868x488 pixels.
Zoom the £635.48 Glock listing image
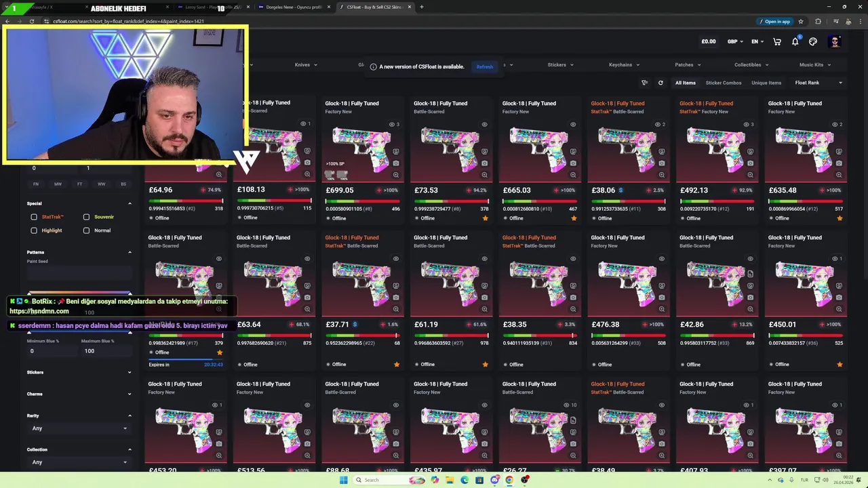pos(839,175)
